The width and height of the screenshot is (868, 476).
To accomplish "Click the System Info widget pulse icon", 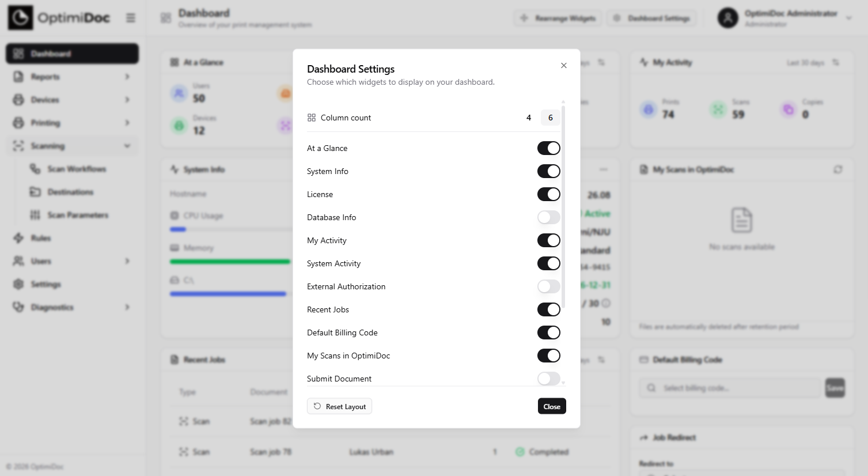I will (x=175, y=169).
